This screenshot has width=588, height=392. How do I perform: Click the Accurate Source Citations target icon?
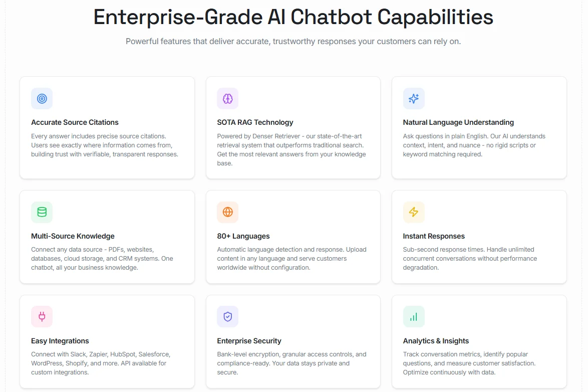pos(42,98)
